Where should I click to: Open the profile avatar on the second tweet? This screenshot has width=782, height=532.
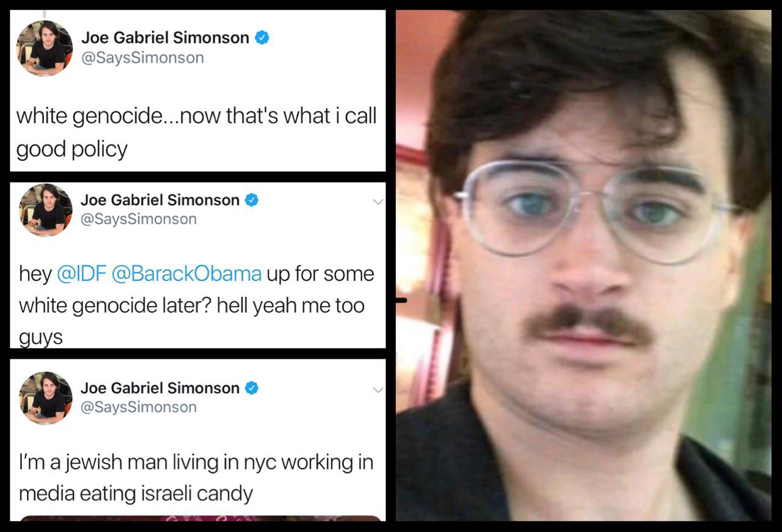(46, 210)
